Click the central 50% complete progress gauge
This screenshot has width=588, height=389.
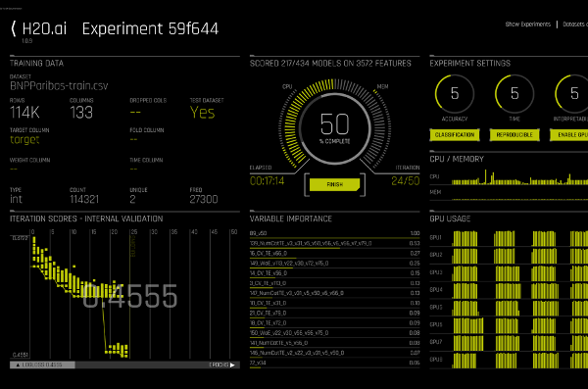click(334, 128)
